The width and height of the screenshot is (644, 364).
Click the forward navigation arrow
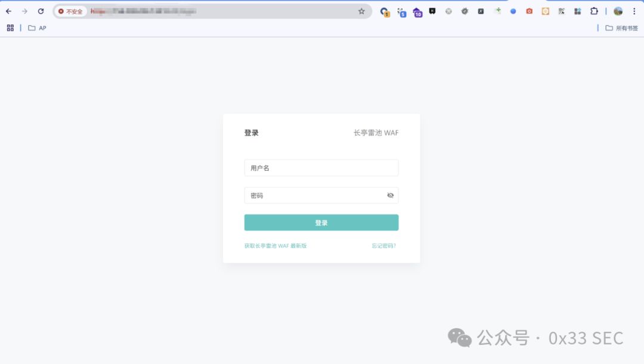click(24, 11)
